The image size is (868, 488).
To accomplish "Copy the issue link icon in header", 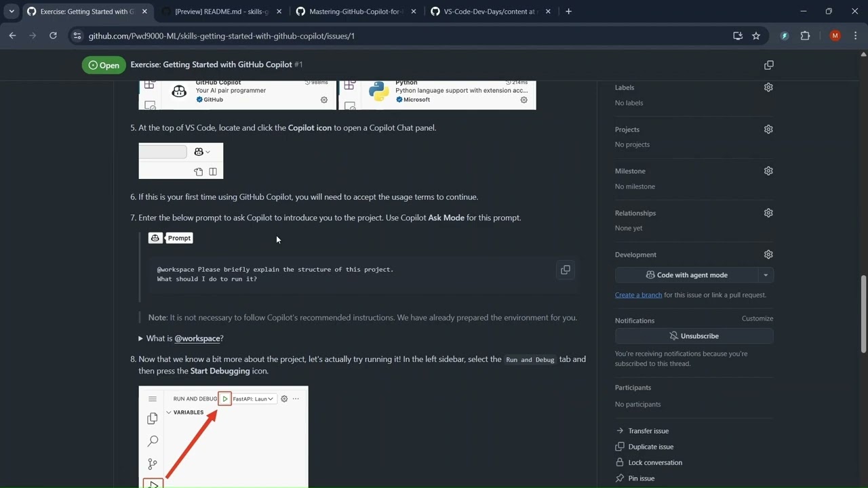I will (768, 65).
